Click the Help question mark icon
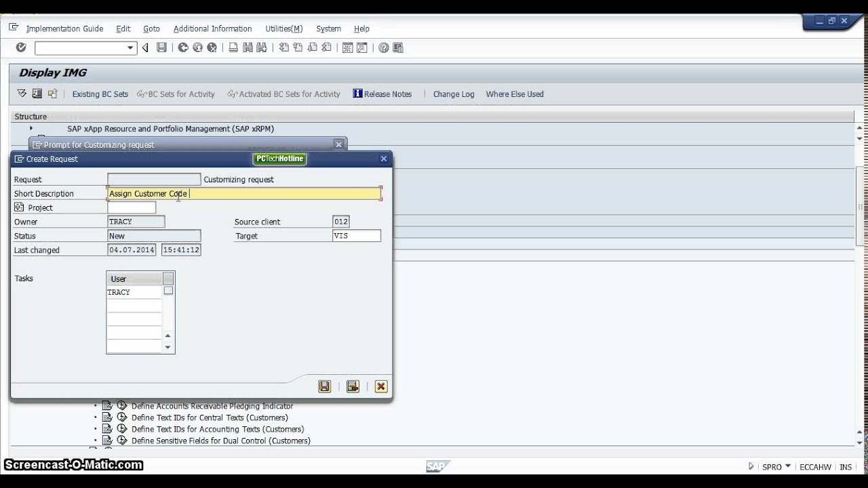Viewport: 868px width, 488px height. [384, 47]
